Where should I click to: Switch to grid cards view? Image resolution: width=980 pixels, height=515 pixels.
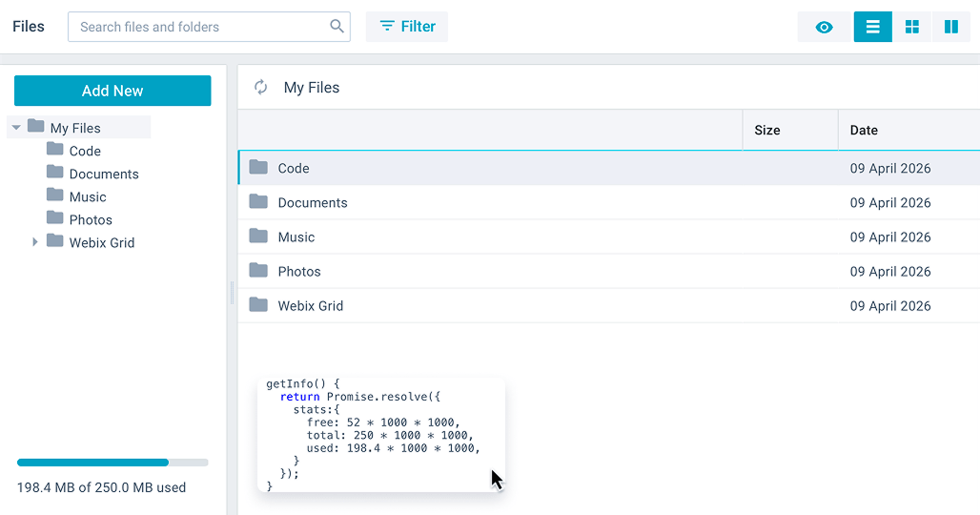pos(911,27)
